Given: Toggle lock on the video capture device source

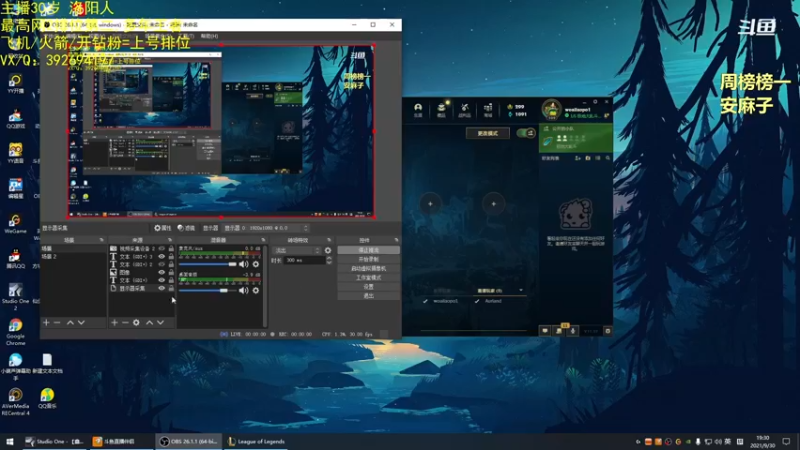Looking at the screenshot, I should 171,248.
